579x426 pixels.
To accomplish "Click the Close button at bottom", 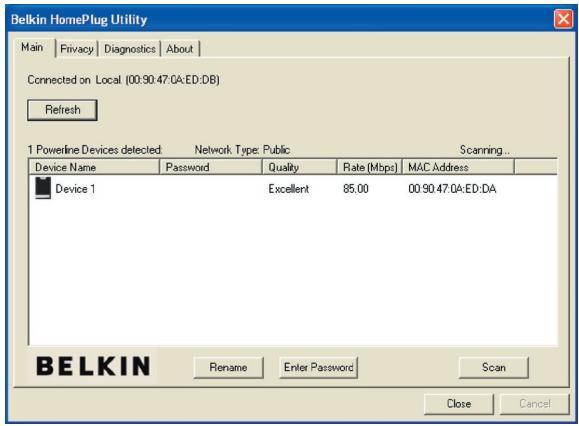I will tap(459, 403).
